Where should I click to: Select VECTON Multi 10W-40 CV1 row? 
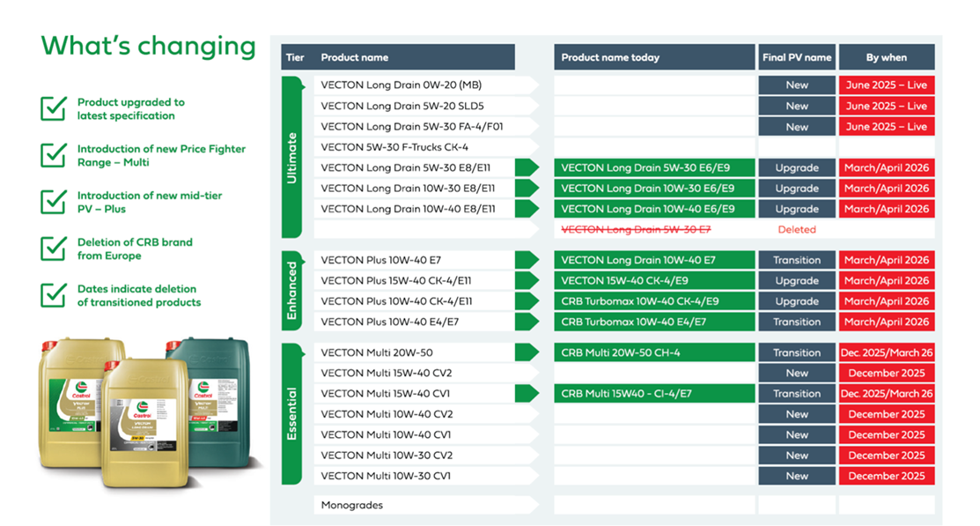pos(426,434)
